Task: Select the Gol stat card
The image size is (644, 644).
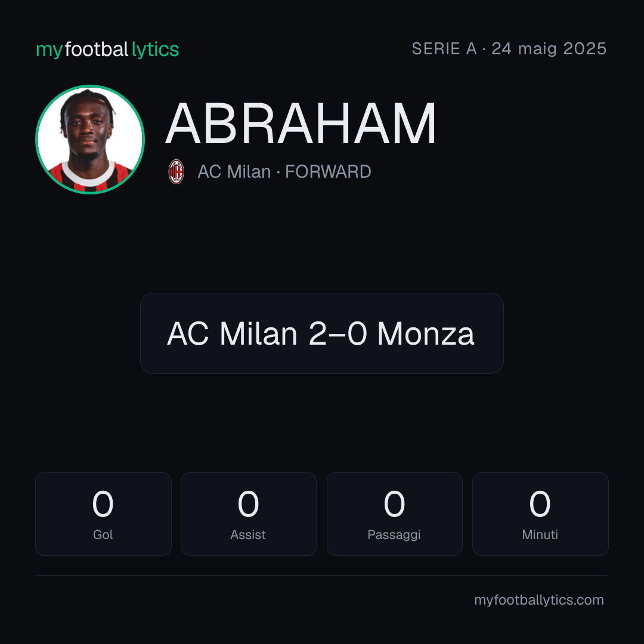Action: pyautogui.click(x=103, y=514)
